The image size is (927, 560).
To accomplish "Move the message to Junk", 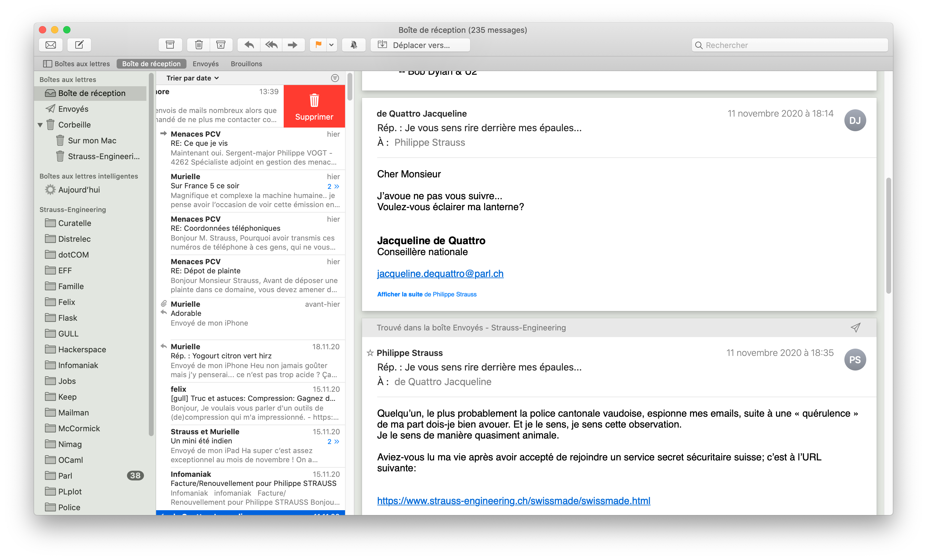I will [221, 45].
